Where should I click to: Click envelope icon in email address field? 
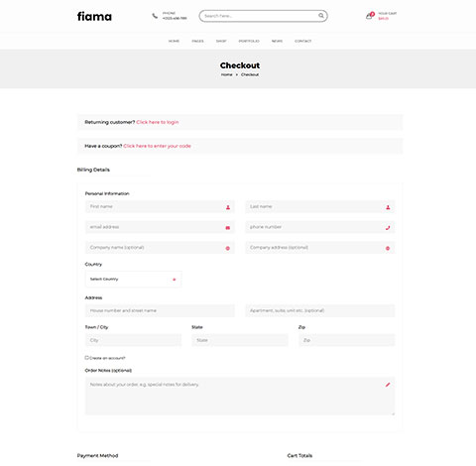coord(228,228)
